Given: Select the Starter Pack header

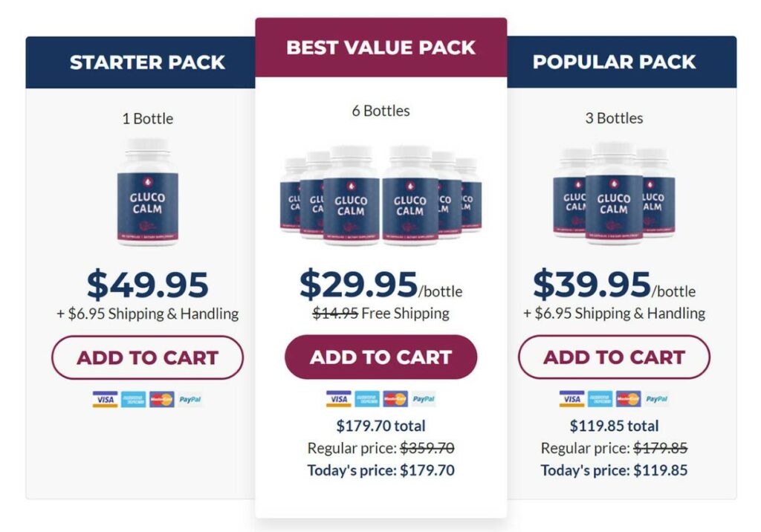Looking at the screenshot, I should point(147,62).
